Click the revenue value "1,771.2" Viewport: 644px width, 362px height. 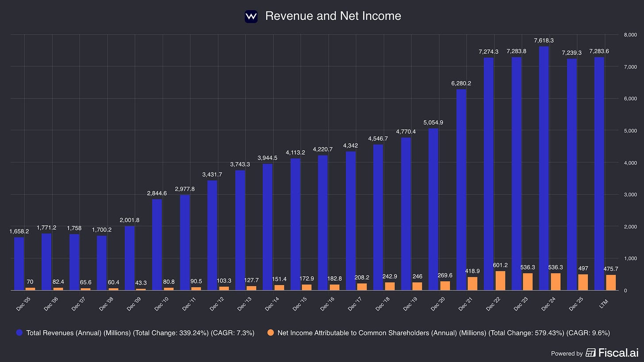[x=46, y=228]
